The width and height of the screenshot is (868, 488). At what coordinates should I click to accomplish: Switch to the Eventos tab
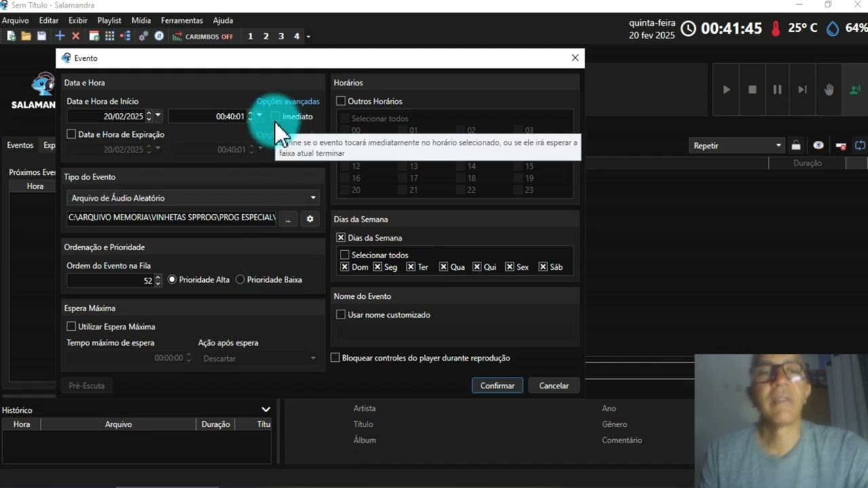click(x=20, y=145)
